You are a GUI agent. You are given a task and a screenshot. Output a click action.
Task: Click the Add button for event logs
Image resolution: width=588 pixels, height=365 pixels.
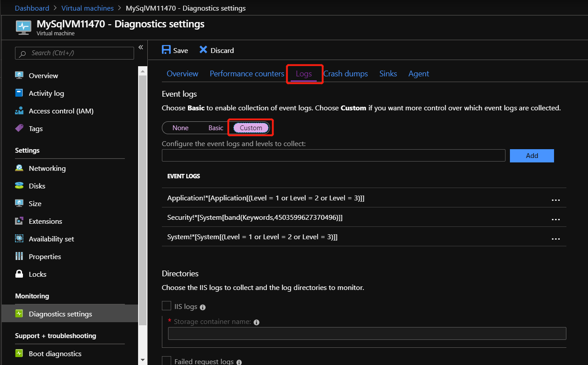coord(532,155)
